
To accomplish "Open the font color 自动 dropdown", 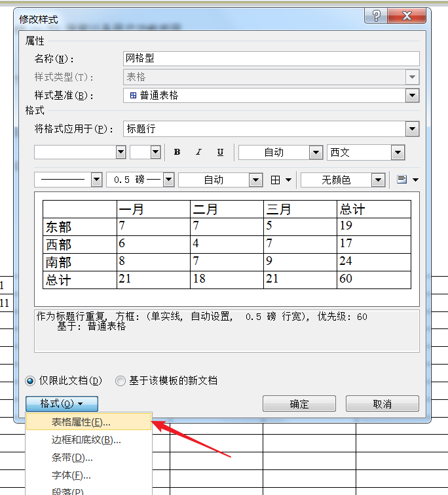I will 316,153.
